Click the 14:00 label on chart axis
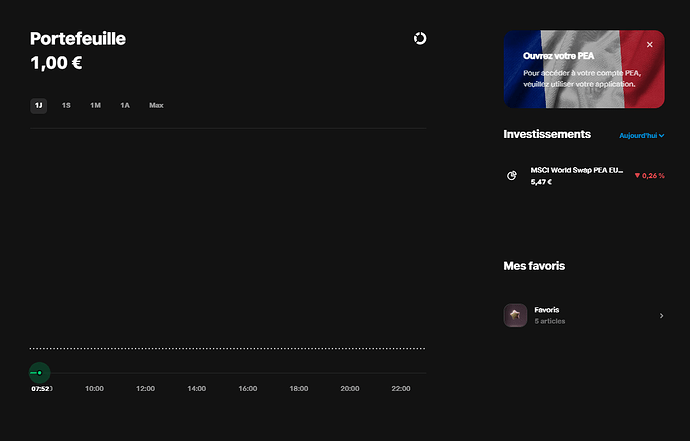This screenshot has width=690, height=441. pos(196,388)
